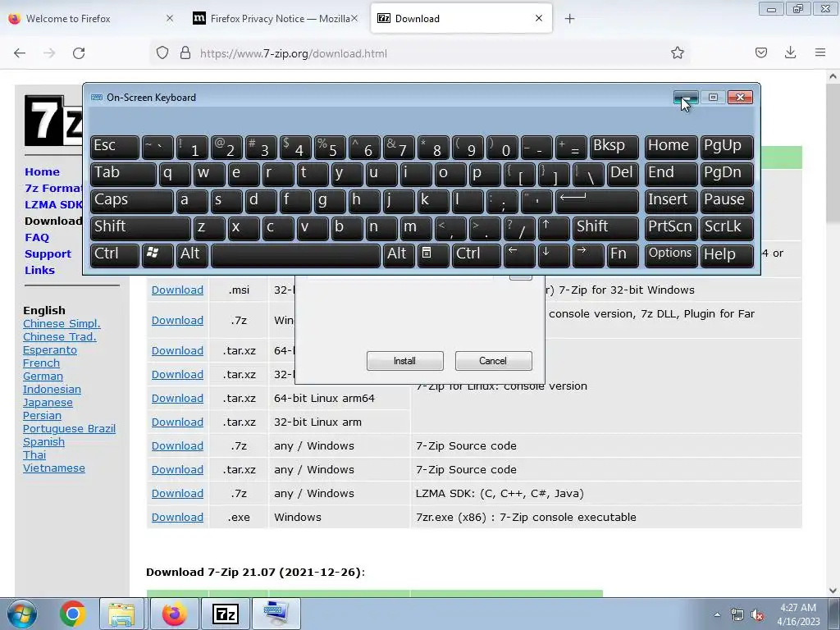This screenshot has width=840, height=630.
Task: Download the 64-bit Linux arm64 tar.xz
Action: [x=177, y=398]
